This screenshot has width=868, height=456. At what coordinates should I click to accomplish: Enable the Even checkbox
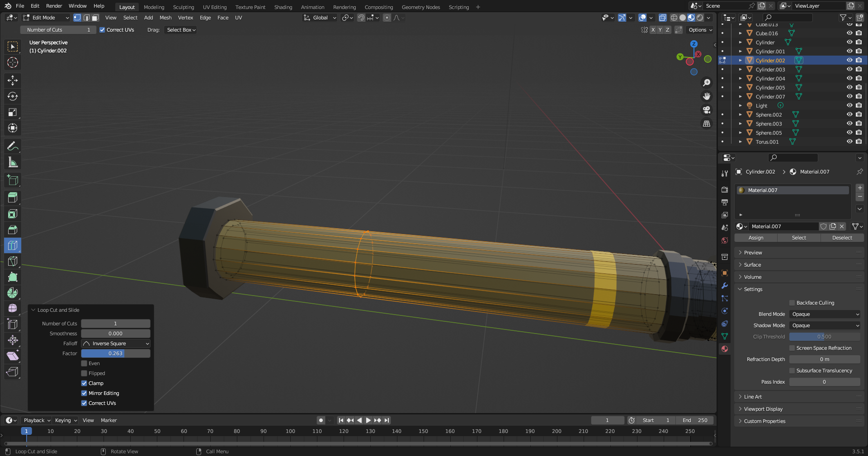pos(84,363)
